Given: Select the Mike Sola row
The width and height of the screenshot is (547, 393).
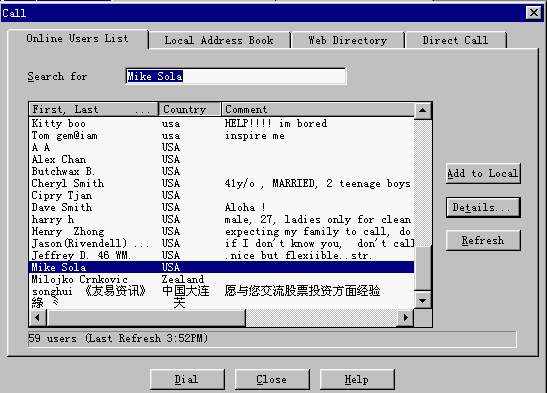Looking at the screenshot, I should tap(222, 267).
